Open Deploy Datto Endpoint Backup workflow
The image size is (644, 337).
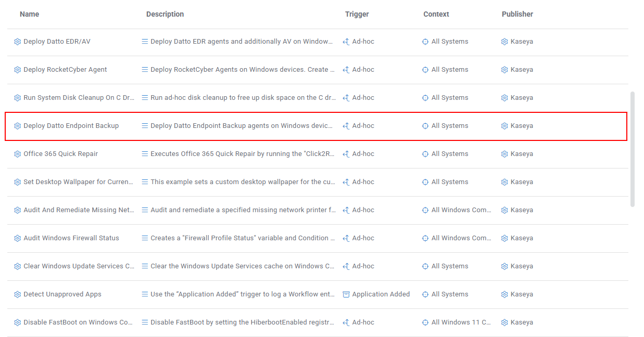[x=71, y=126]
